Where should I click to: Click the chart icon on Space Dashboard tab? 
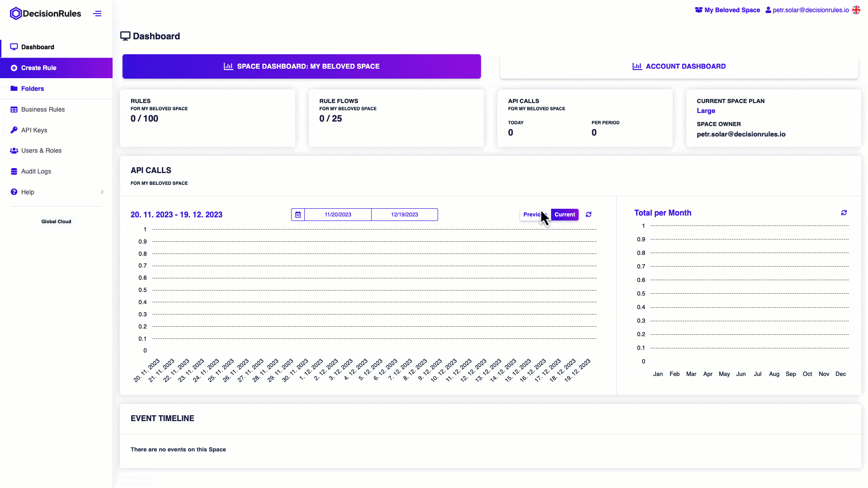click(x=228, y=66)
